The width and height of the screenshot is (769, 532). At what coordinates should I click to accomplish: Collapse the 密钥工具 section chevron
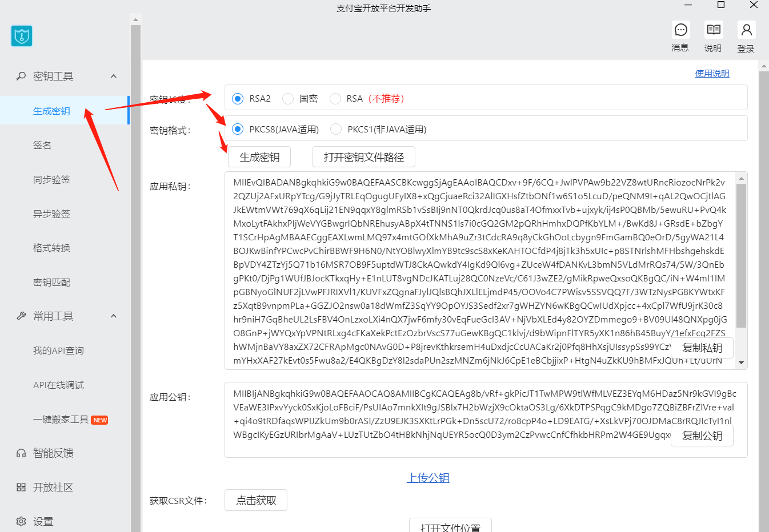pos(114,76)
